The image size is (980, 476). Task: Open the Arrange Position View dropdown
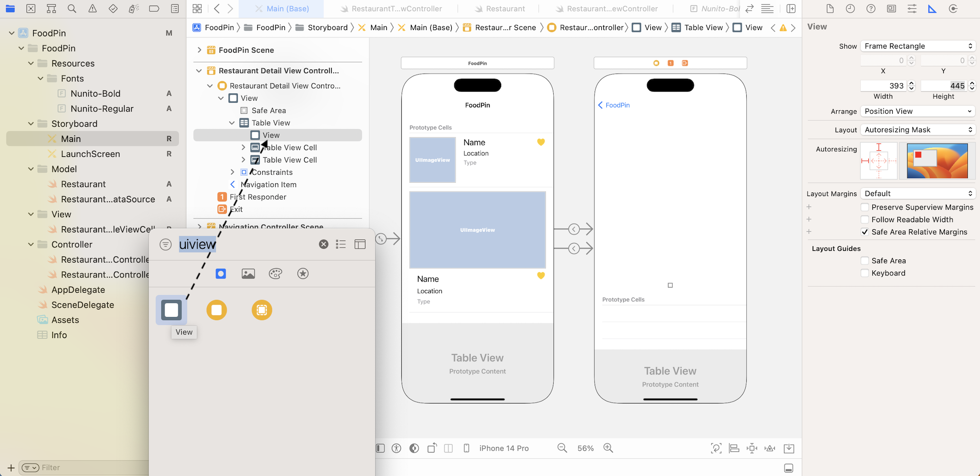tap(918, 111)
